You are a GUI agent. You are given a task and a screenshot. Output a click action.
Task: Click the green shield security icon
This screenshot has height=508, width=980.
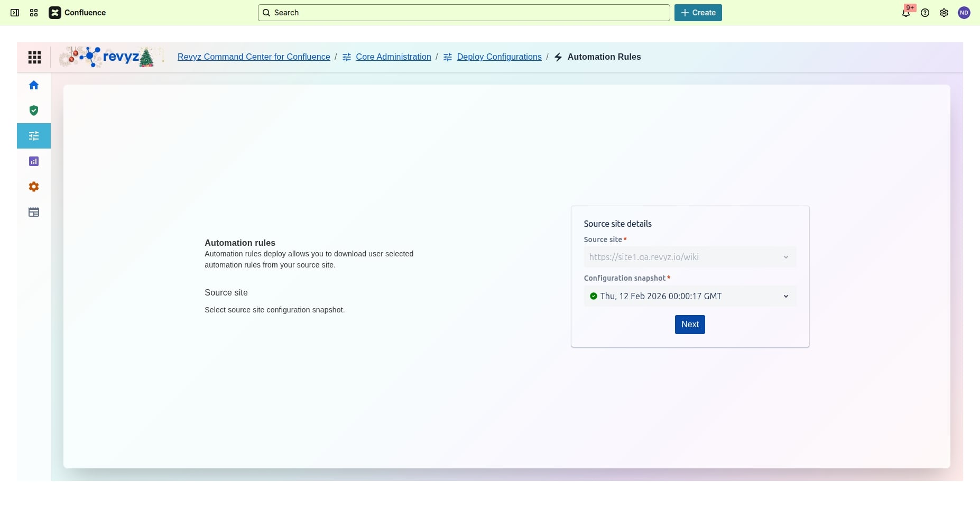tap(34, 110)
